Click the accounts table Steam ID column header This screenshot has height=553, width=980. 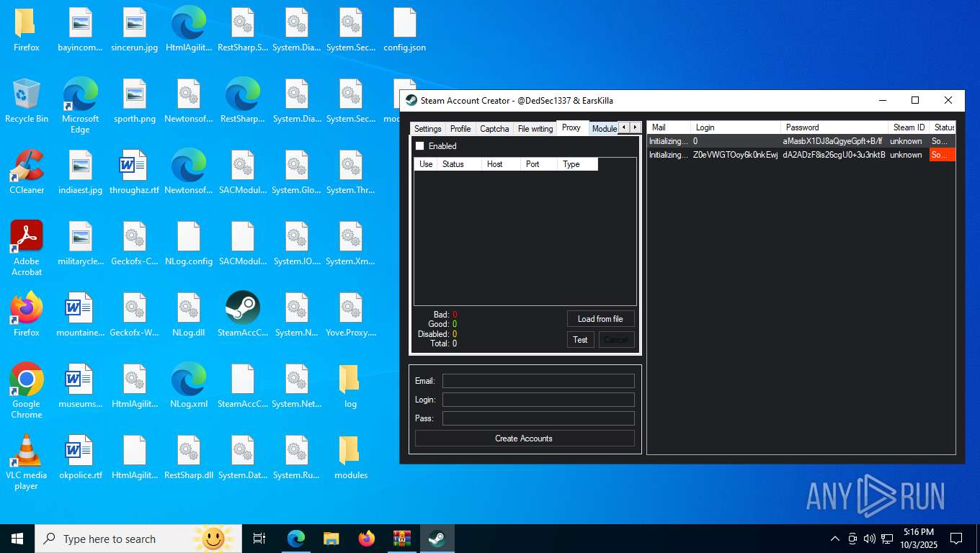[908, 127]
